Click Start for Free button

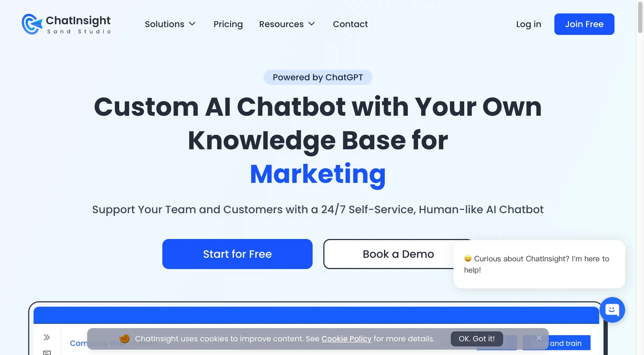click(x=237, y=254)
